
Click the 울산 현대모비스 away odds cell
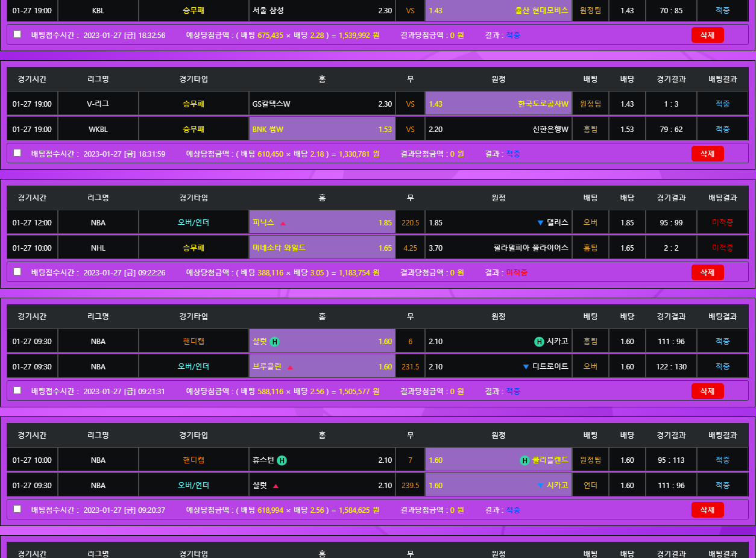coord(498,10)
